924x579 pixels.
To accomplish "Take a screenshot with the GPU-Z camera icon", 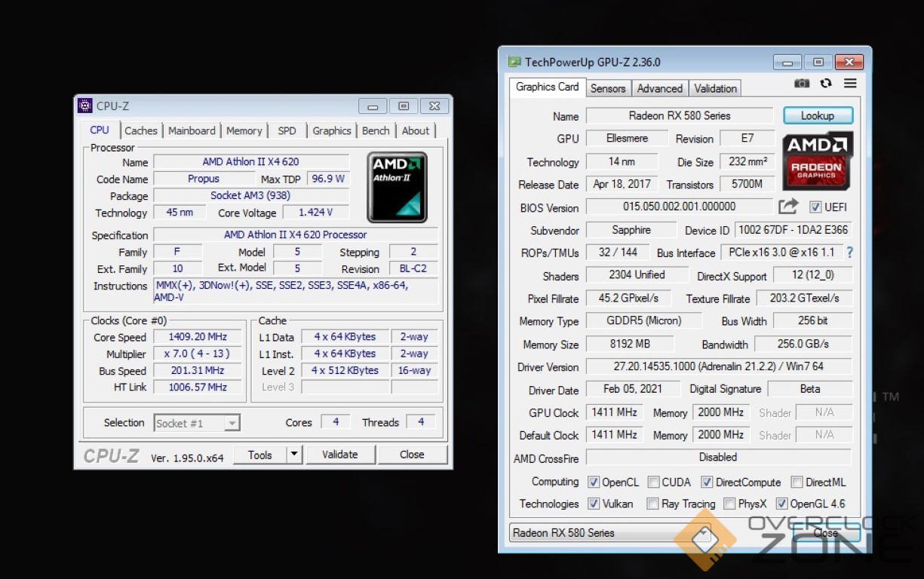I will click(802, 84).
